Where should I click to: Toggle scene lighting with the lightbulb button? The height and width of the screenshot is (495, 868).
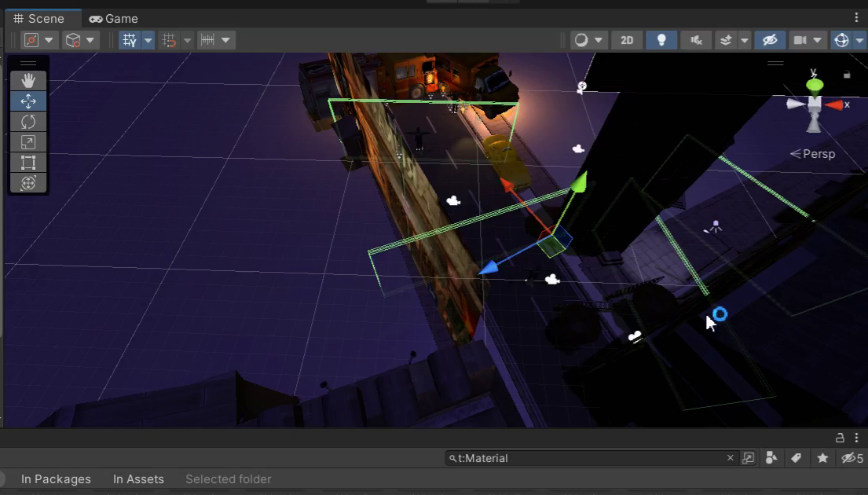point(661,40)
